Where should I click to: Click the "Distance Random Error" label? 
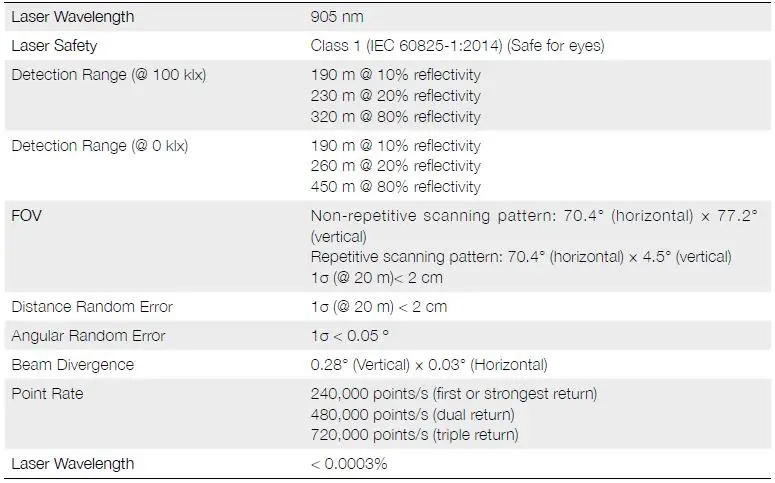[x=92, y=307]
